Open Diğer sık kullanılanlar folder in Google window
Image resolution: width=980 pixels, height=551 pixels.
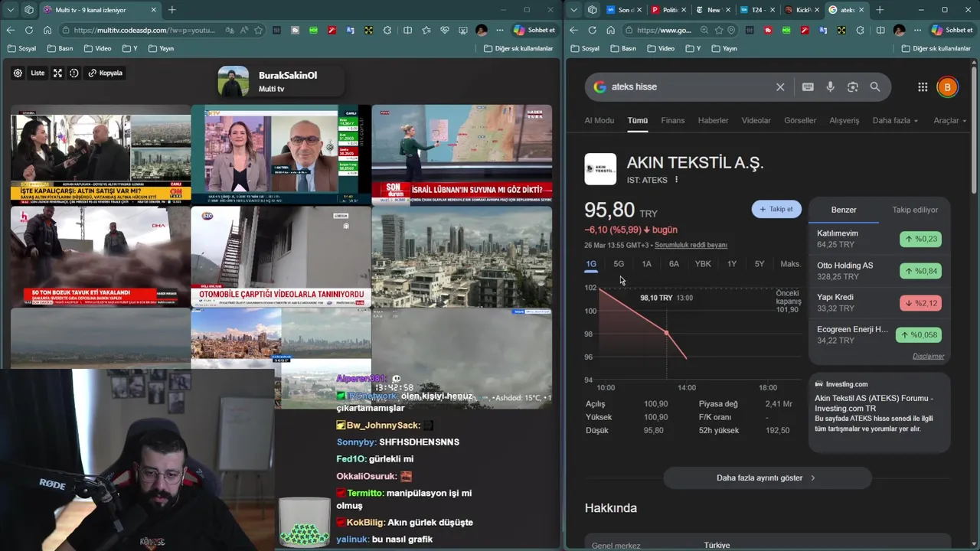[x=936, y=48]
